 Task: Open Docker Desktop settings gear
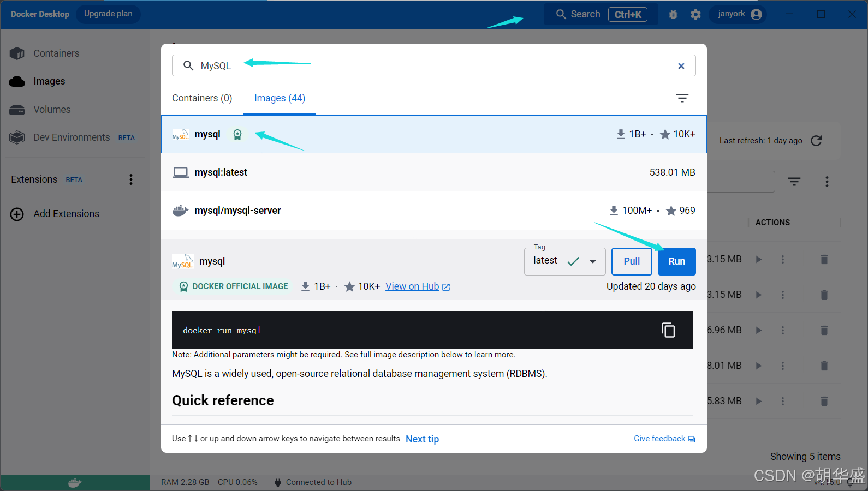695,15
